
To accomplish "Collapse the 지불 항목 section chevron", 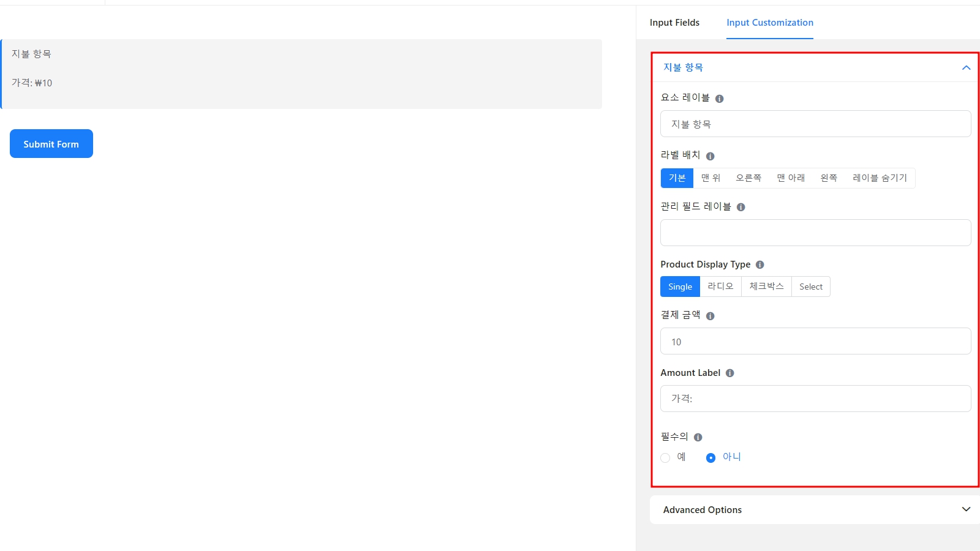I will tap(966, 68).
